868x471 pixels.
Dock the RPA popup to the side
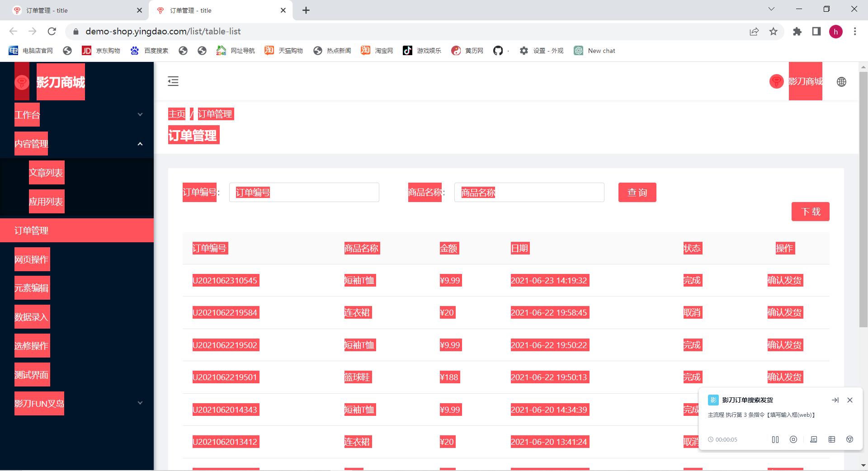pyautogui.click(x=835, y=400)
